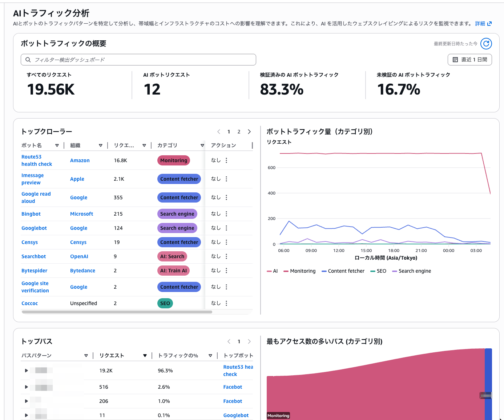
Task: Switch to page 2 of top crawlers
Action: point(239,132)
